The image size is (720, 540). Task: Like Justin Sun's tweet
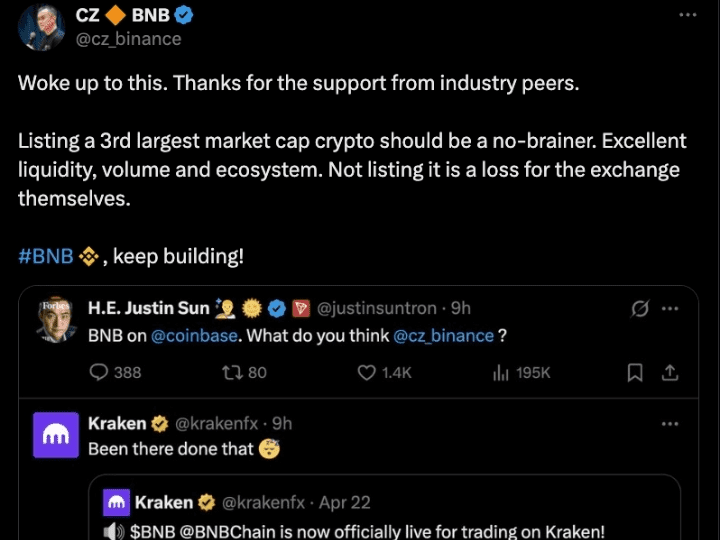[367, 372]
